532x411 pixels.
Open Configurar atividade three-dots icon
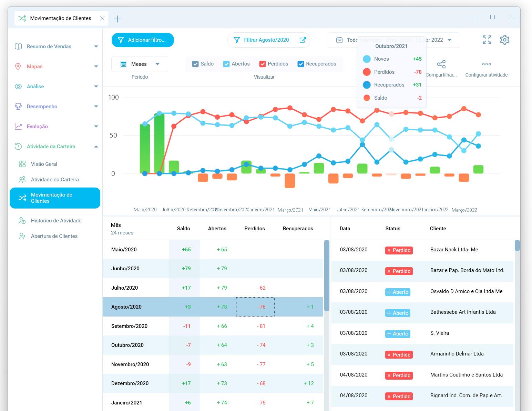point(486,64)
